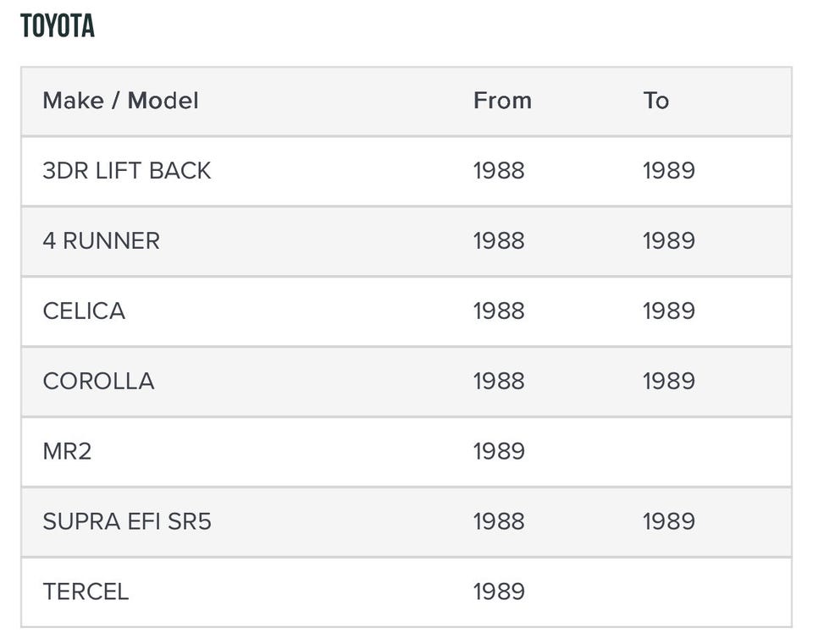Click the From year 1988 for CELICA

coord(499,311)
